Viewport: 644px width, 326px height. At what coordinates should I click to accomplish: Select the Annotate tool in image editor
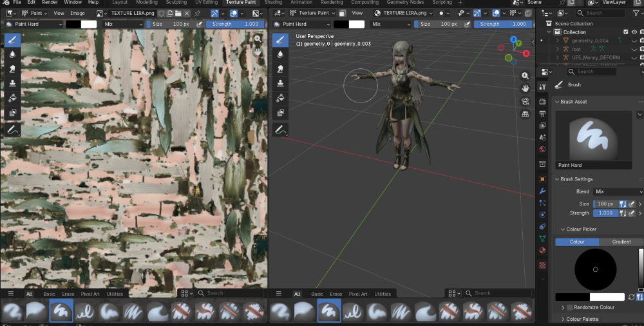click(x=12, y=130)
